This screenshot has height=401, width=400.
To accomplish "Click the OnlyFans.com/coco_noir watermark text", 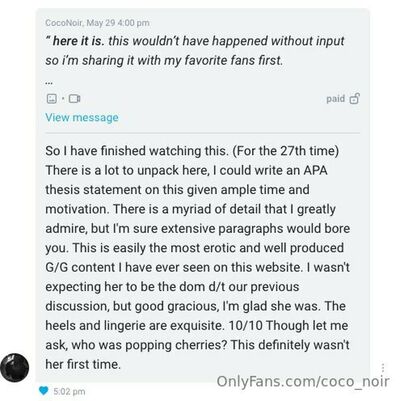I will click(303, 381).
